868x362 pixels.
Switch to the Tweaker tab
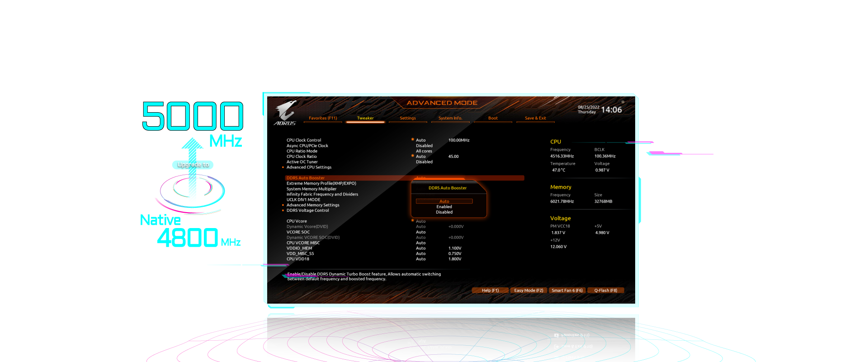pyautogui.click(x=365, y=118)
